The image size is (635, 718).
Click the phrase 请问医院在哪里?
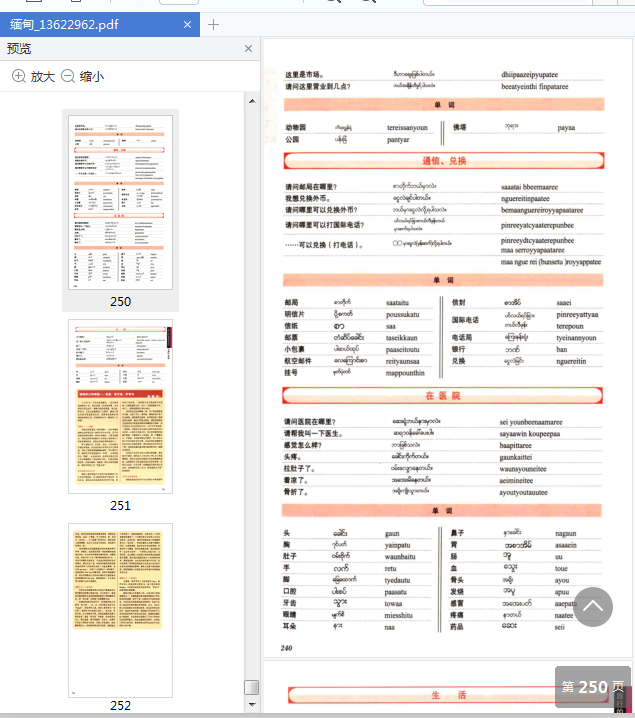point(309,422)
